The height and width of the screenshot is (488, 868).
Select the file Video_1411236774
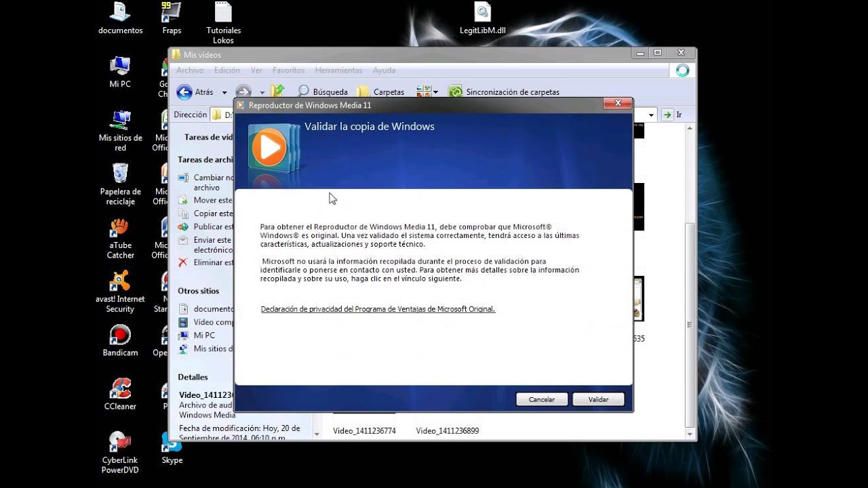pyautogui.click(x=364, y=431)
